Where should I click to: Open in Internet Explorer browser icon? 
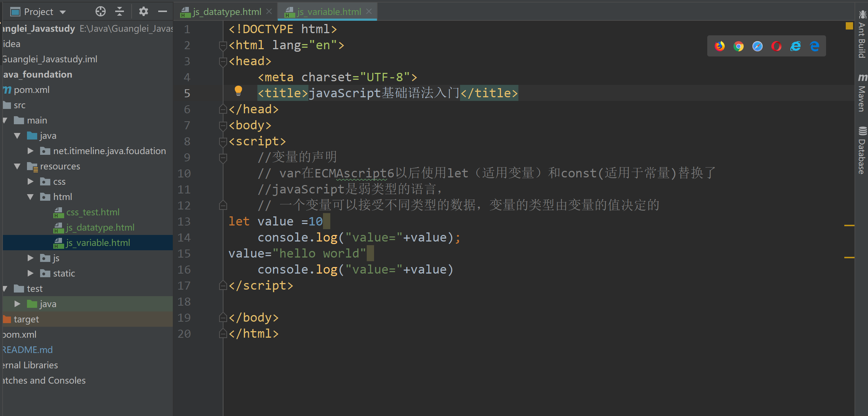click(x=795, y=46)
